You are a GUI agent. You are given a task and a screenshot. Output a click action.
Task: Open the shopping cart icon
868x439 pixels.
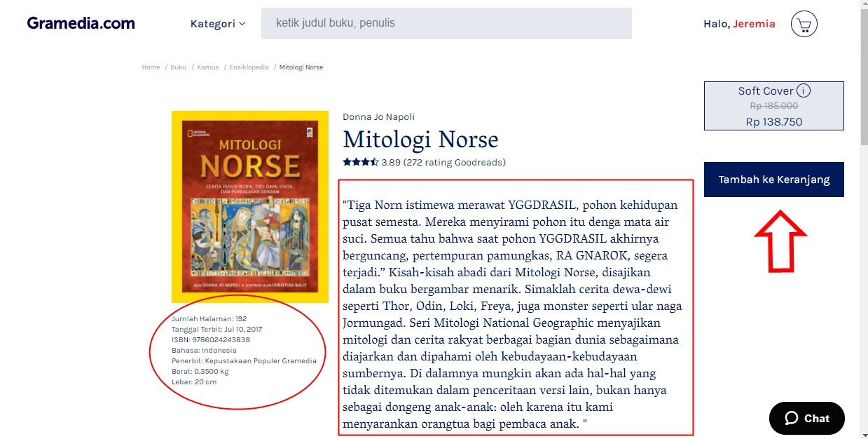click(x=804, y=25)
